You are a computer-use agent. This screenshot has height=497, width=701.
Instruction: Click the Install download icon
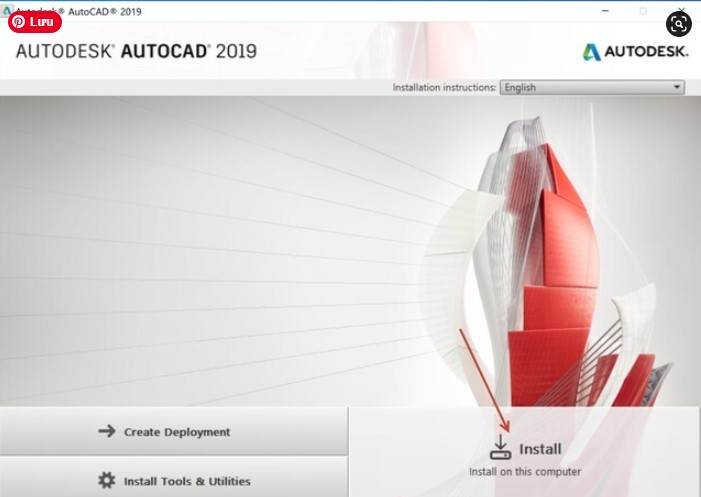pyautogui.click(x=500, y=447)
